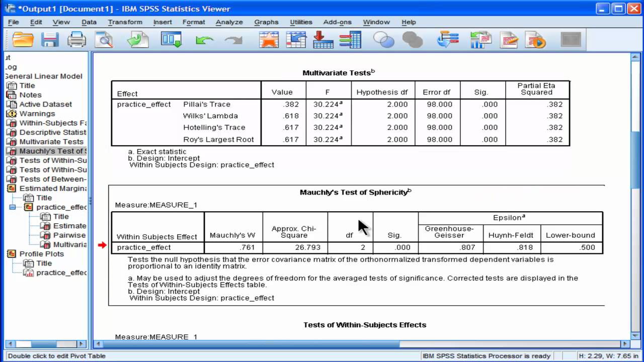Click the Mauchly's Test of Sphericity title
The image size is (644, 362).
[x=355, y=192]
